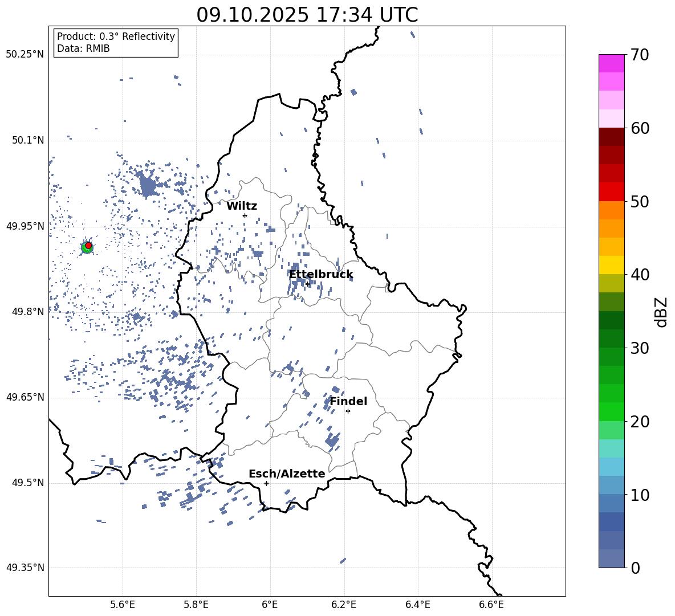Click the Wiltz city label

pyautogui.click(x=242, y=206)
